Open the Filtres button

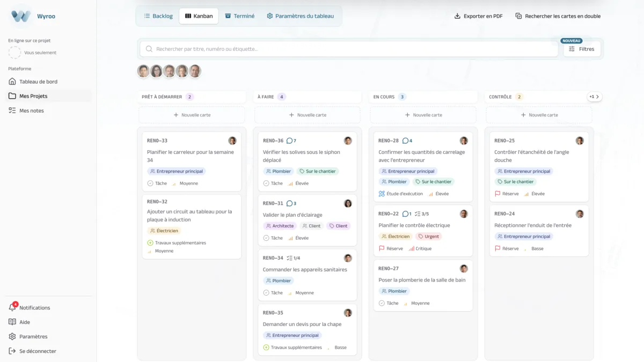pos(582,49)
